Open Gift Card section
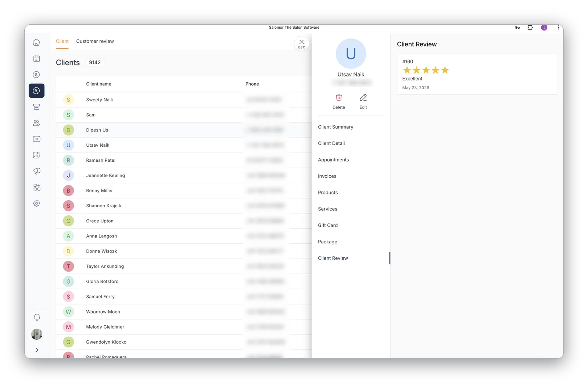The height and width of the screenshot is (383, 588). [x=328, y=225]
